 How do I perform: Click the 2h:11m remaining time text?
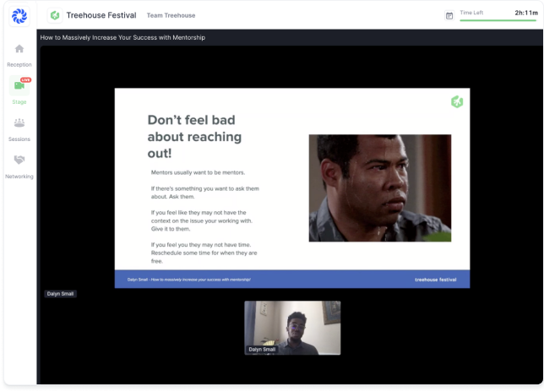pyautogui.click(x=525, y=13)
